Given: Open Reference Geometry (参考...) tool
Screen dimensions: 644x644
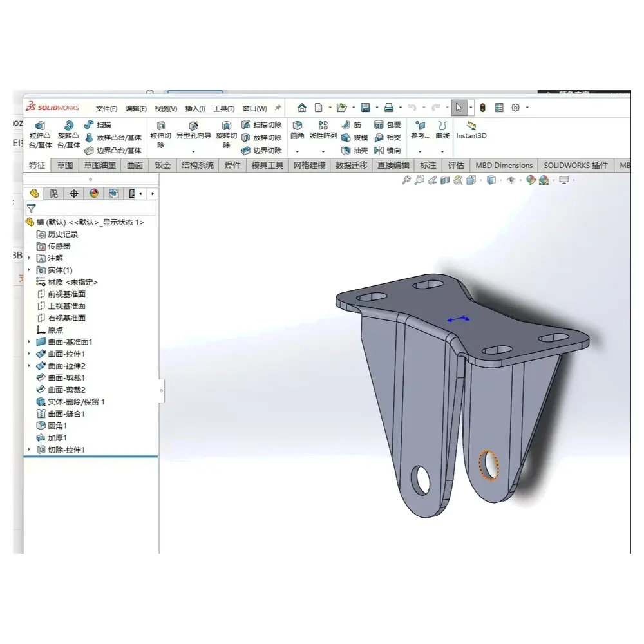Looking at the screenshot, I should (420, 130).
